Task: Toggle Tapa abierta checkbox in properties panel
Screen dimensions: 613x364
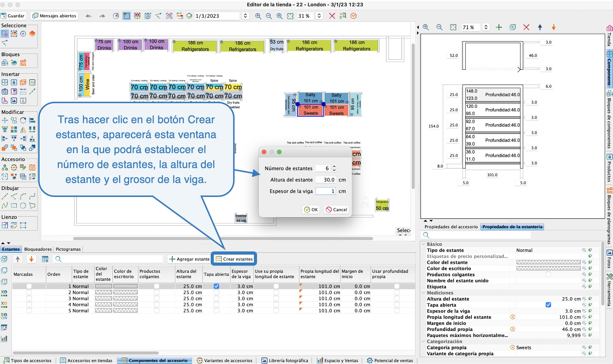Action: 548,305
